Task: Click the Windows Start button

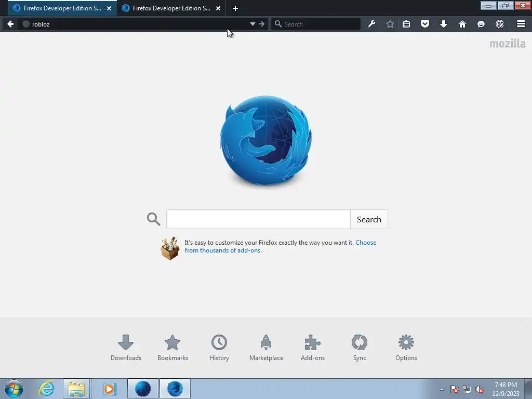Action: point(14,389)
